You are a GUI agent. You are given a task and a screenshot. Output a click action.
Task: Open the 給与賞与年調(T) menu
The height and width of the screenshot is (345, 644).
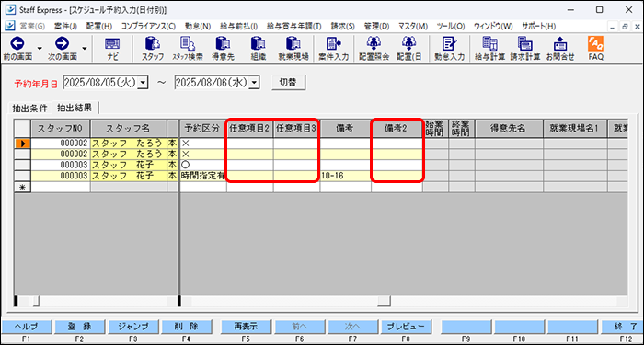pos(294,26)
